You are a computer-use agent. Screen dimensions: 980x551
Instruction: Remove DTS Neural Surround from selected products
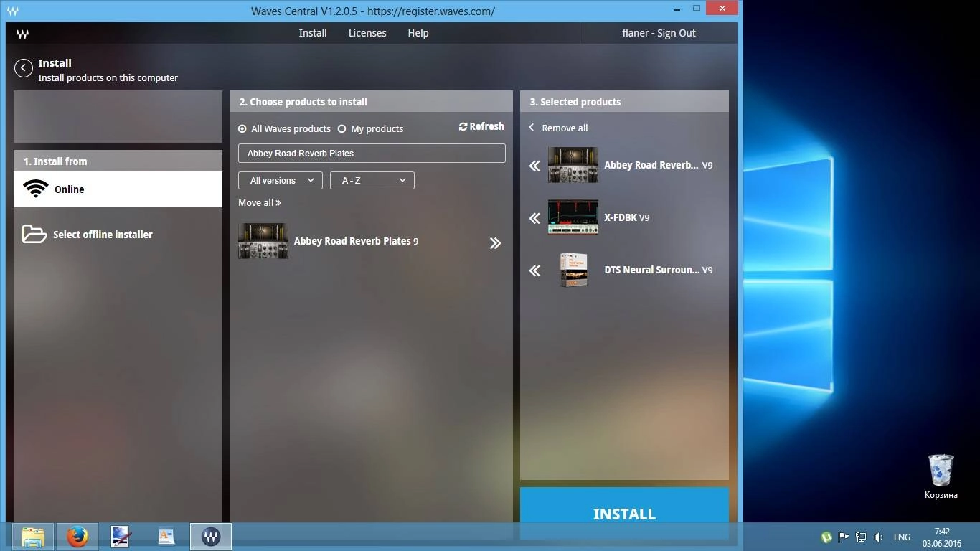tap(534, 270)
